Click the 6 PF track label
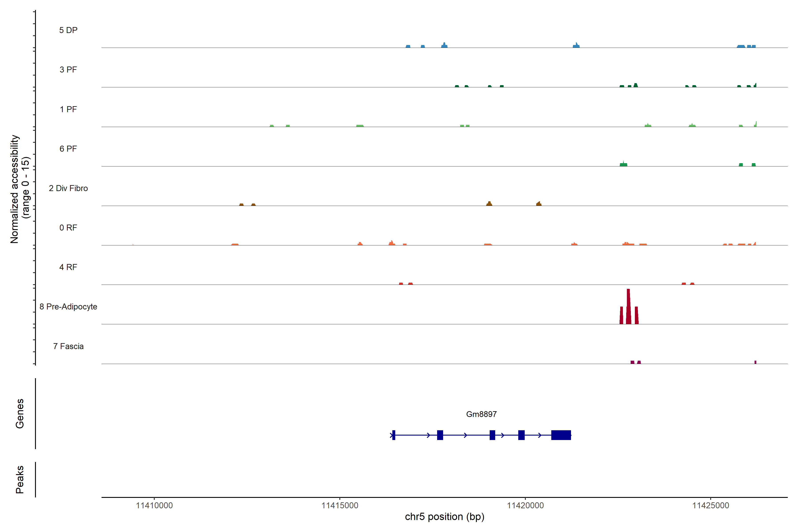The height and width of the screenshot is (532, 798). pyautogui.click(x=68, y=149)
